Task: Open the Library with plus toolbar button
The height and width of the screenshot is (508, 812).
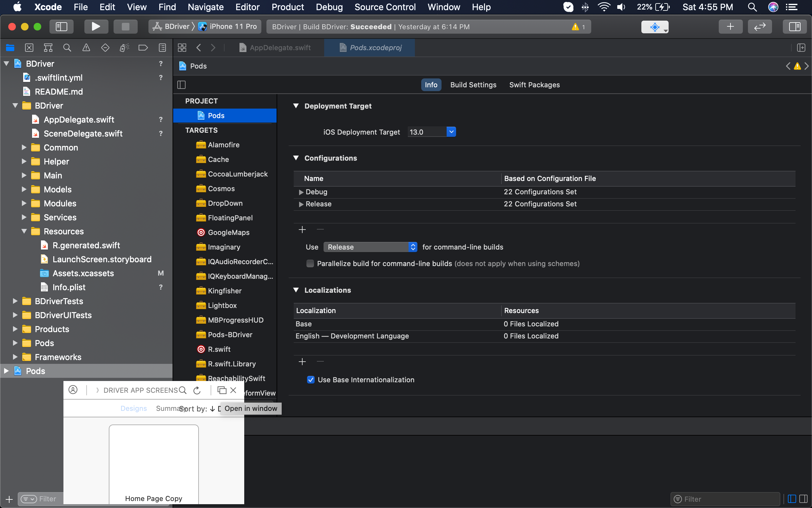Action: 730,27
